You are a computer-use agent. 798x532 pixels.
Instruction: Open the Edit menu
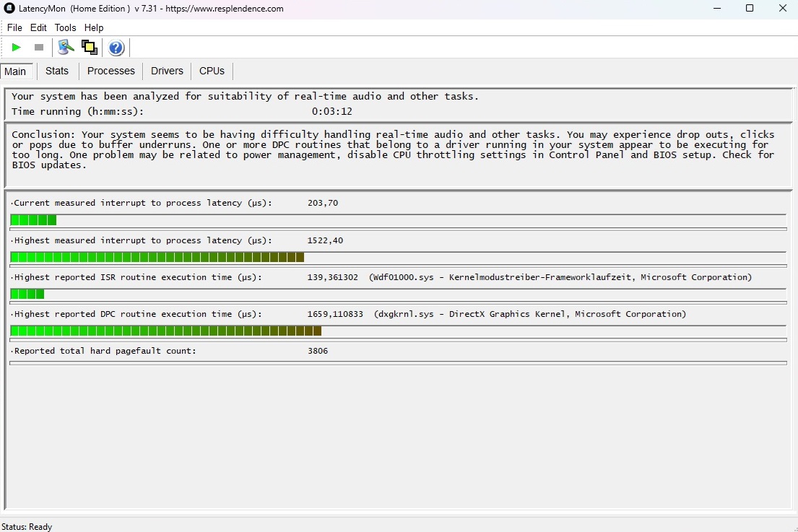coord(38,27)
